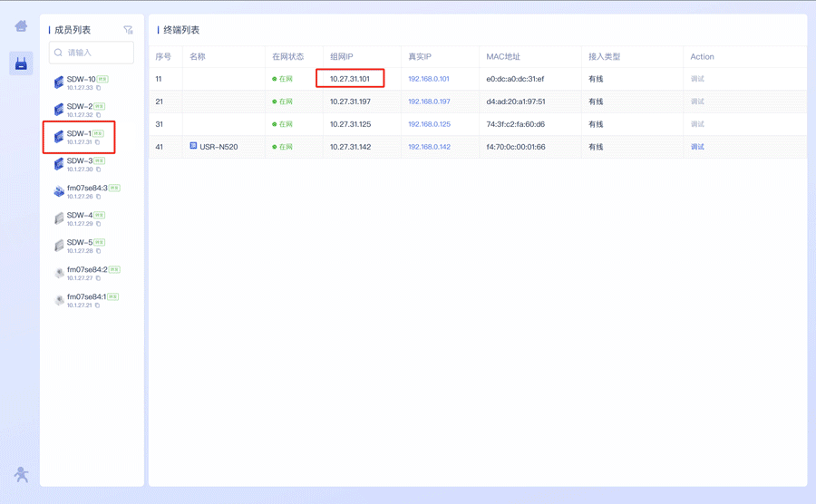816x504 pixels.
Task: Click 调试 for the USR-N520 row
Action: pyautogui.click(x=697, y=147)
